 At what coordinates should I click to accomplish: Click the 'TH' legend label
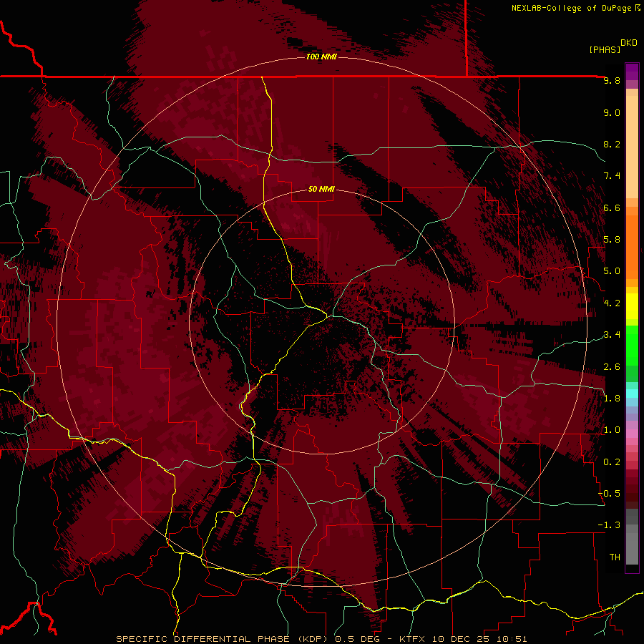pyautogui.click(x=615, y=557)
